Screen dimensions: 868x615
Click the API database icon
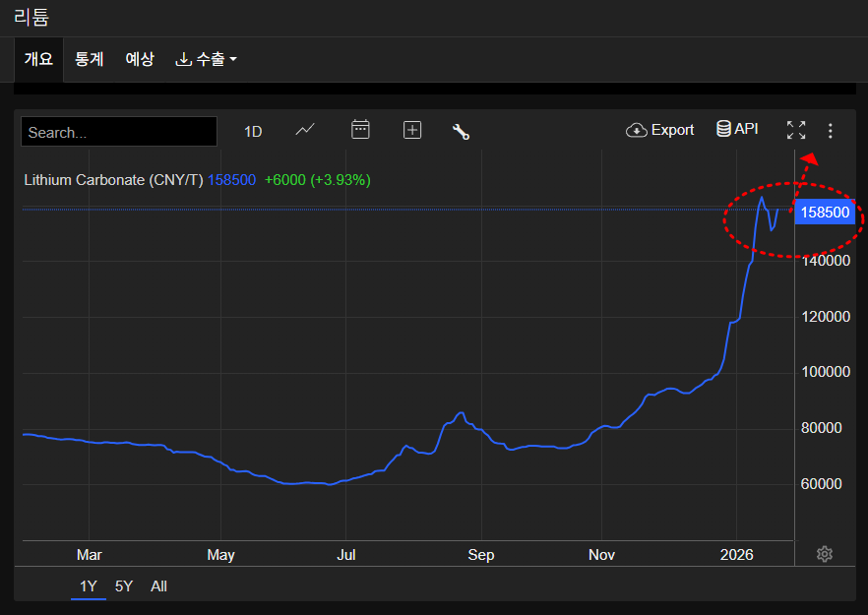(737, 129)
